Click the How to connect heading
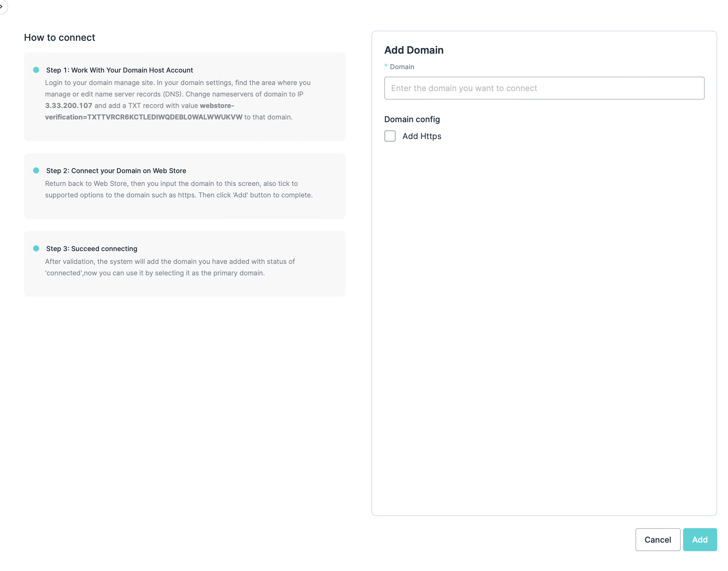Image resolution: width=728 pixels, height=571 pixels. point(60,37)
